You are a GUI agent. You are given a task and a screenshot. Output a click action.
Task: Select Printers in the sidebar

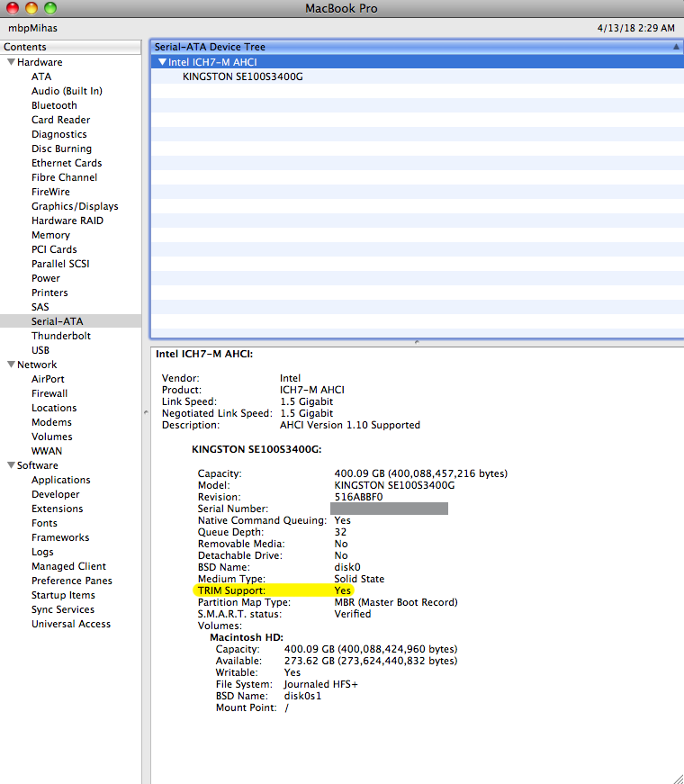pos(49,293)
